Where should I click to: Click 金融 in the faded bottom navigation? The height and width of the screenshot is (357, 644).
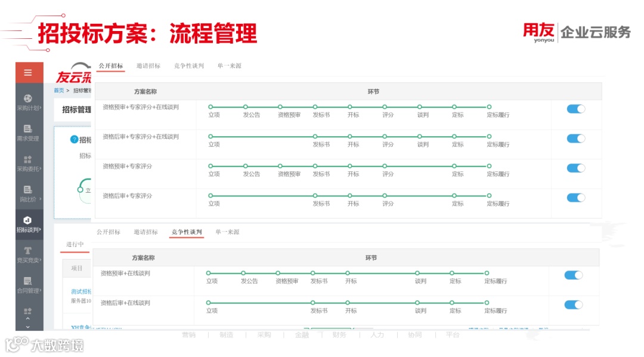[302, 335]
